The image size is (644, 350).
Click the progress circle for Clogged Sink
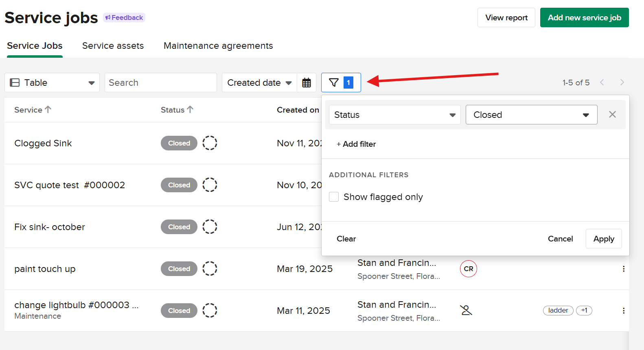[x=210, y=143]
